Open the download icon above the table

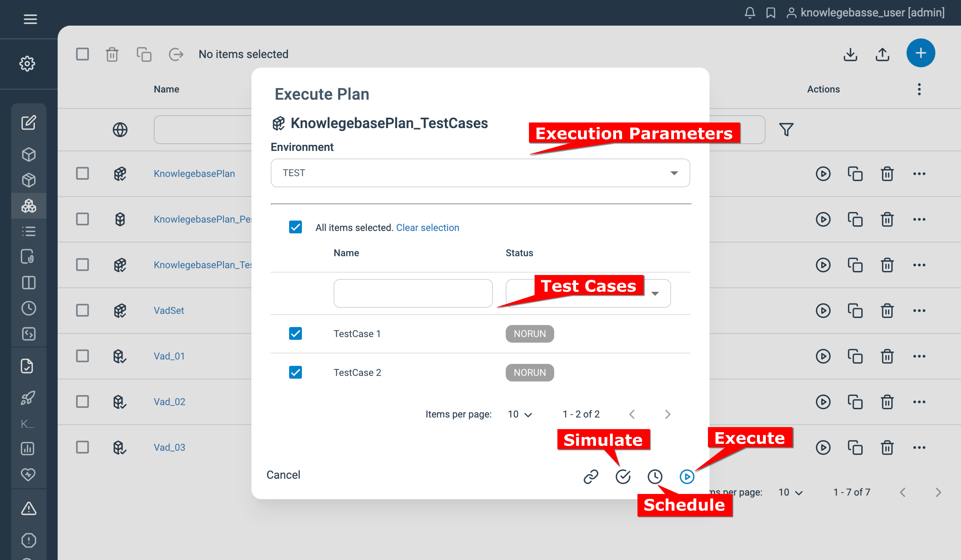[851, 55]
